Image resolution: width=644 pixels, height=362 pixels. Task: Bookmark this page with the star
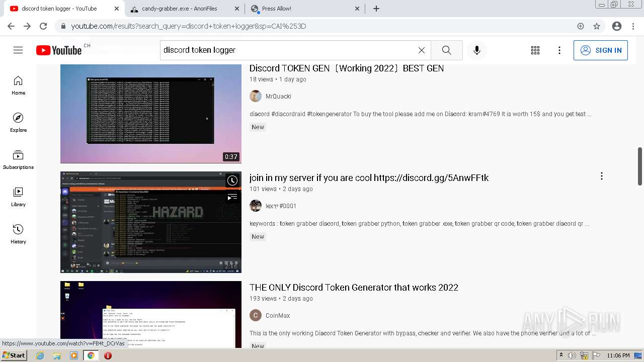point(597,26)
